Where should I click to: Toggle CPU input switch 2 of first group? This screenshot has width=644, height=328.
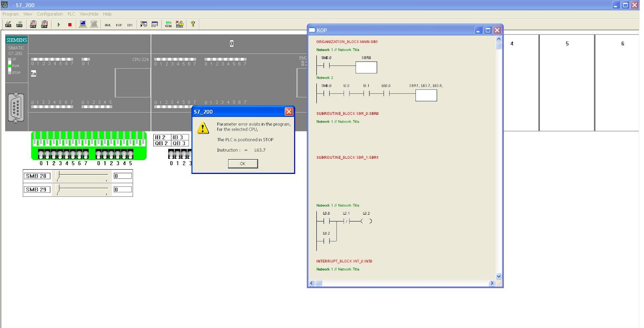click(54, 154)
